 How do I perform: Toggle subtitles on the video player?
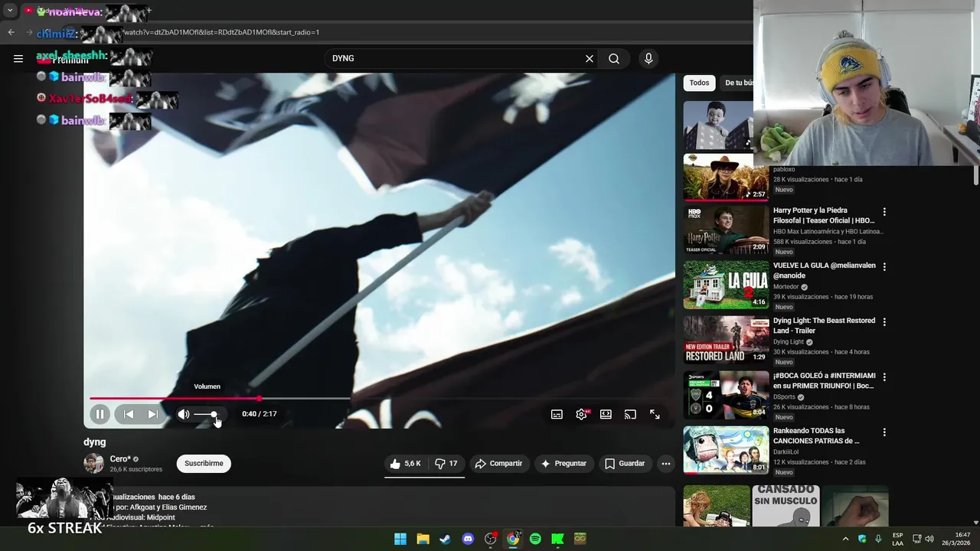(x=557, y=414)
